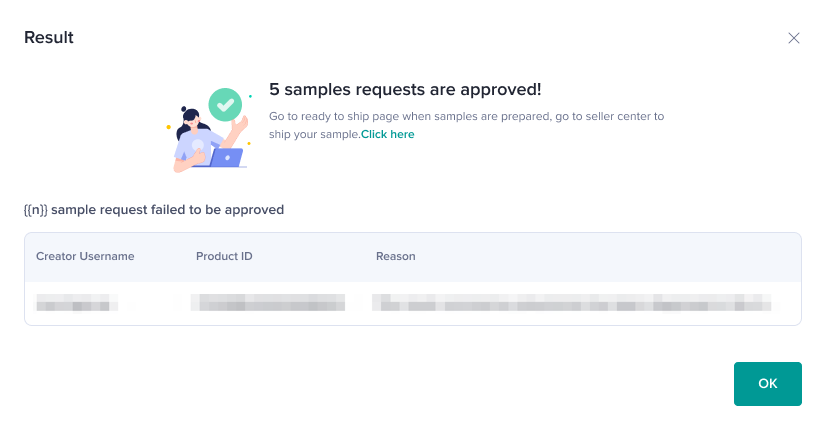Open the 'Click here' link

[388, 134]
